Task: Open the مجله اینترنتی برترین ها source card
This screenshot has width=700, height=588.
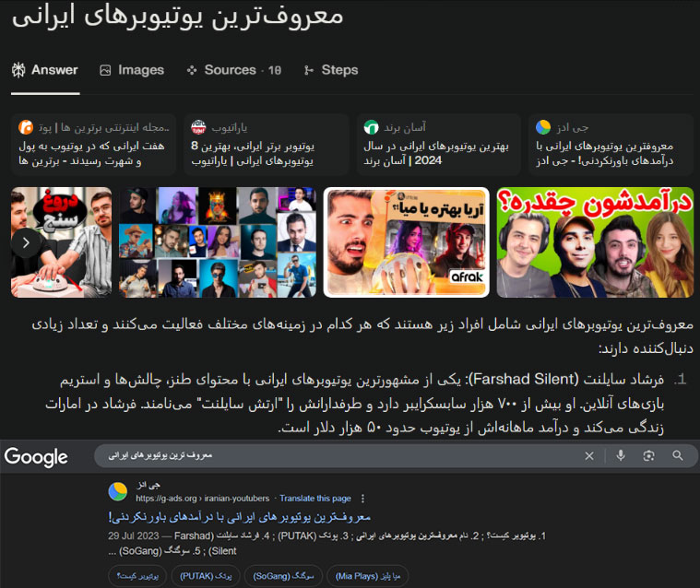Action: [x=94, y=145]
